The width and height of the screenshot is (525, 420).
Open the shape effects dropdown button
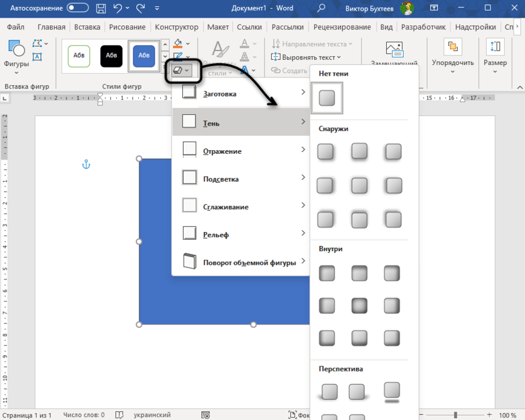(x=181, y=70)
